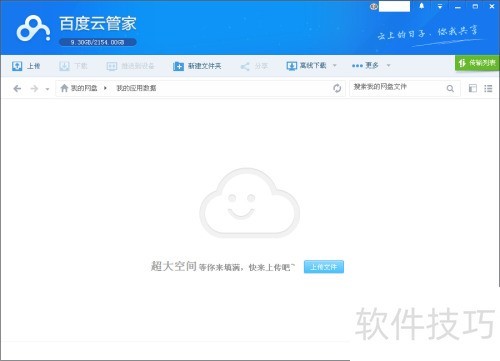
Task: Open the title bar main menu dropdown icon
Action: [x=440, y=6]
